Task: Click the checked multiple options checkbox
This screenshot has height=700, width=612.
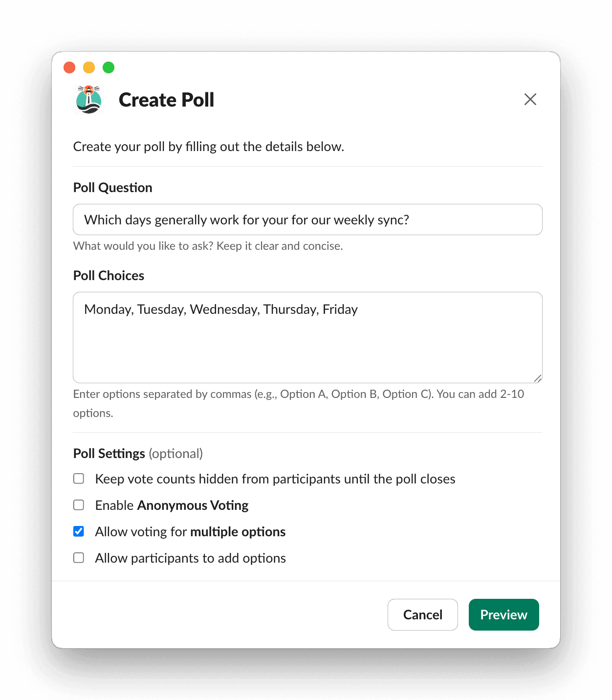Action: tap(78, 531)
